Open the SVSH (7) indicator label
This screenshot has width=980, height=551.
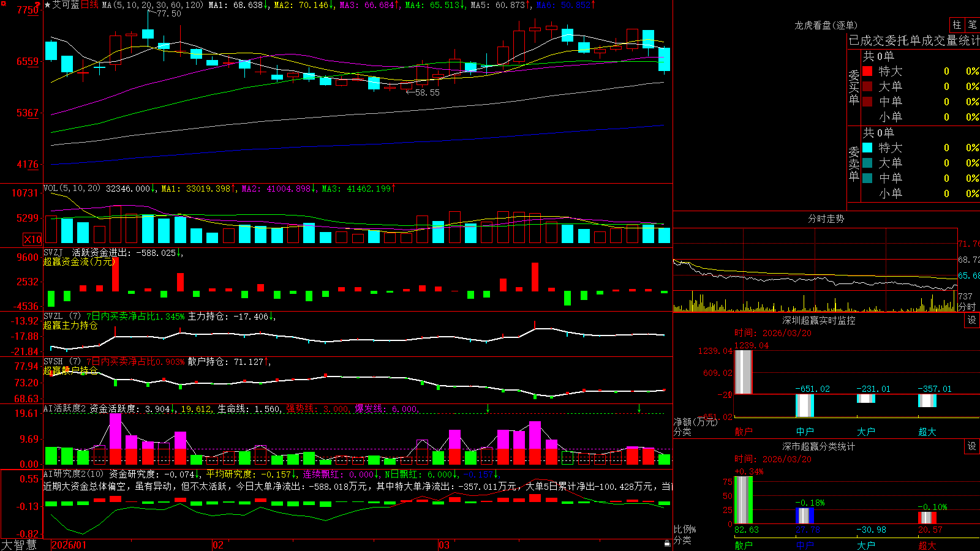pos(62,361)
